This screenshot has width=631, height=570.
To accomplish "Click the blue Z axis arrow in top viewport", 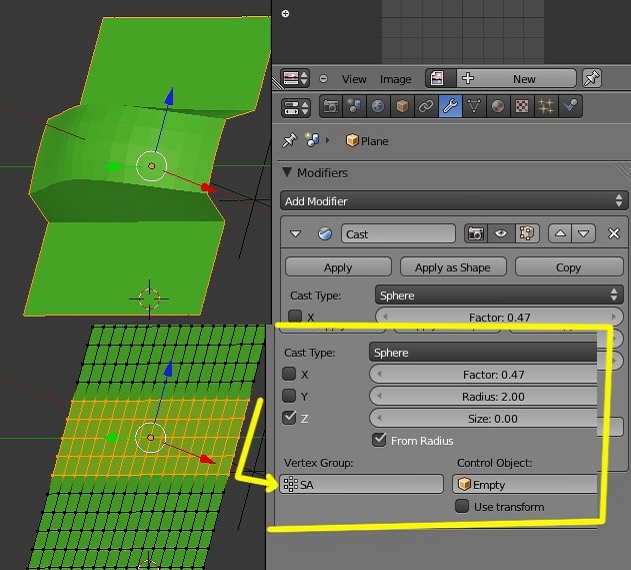I will coord(169,97).
